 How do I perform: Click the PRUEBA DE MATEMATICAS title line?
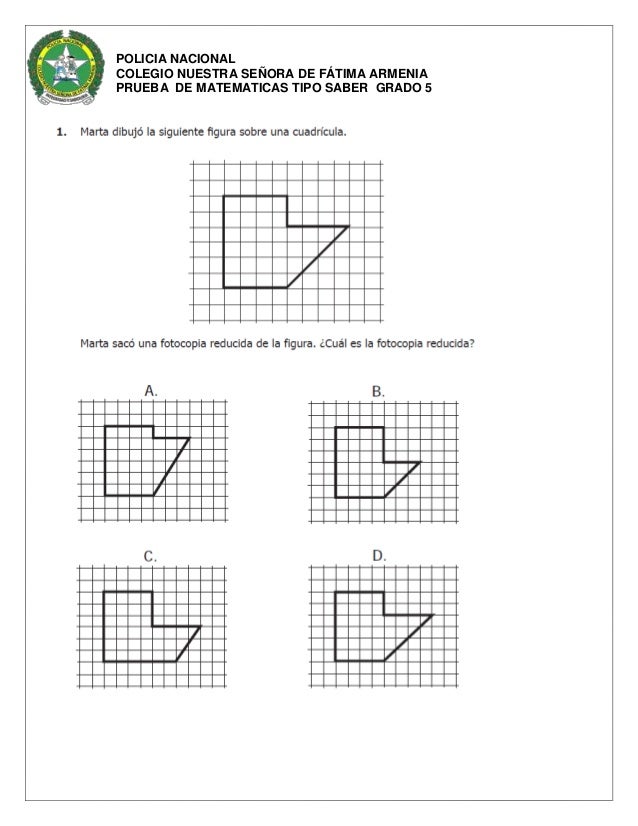[x=273, y=87]
